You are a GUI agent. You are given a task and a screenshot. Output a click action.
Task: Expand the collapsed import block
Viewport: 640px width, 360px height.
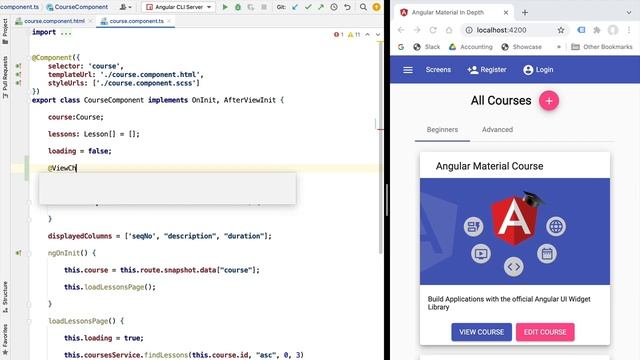(x=66, y=32)
